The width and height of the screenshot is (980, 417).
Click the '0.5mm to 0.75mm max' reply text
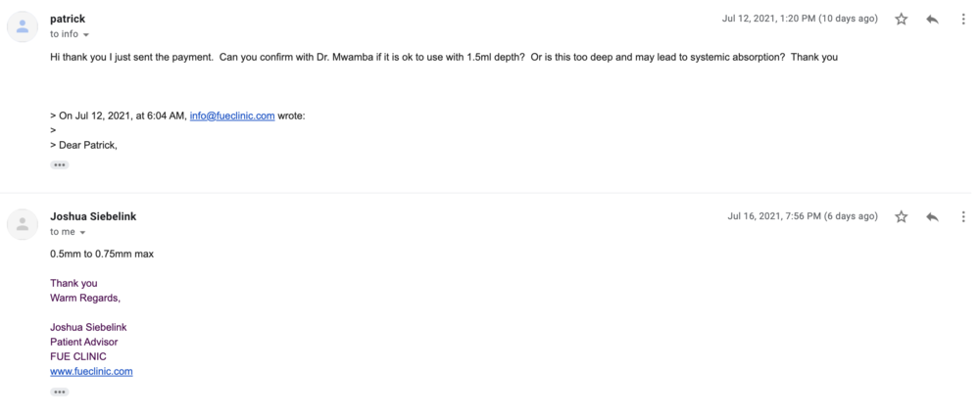[102, 255]
